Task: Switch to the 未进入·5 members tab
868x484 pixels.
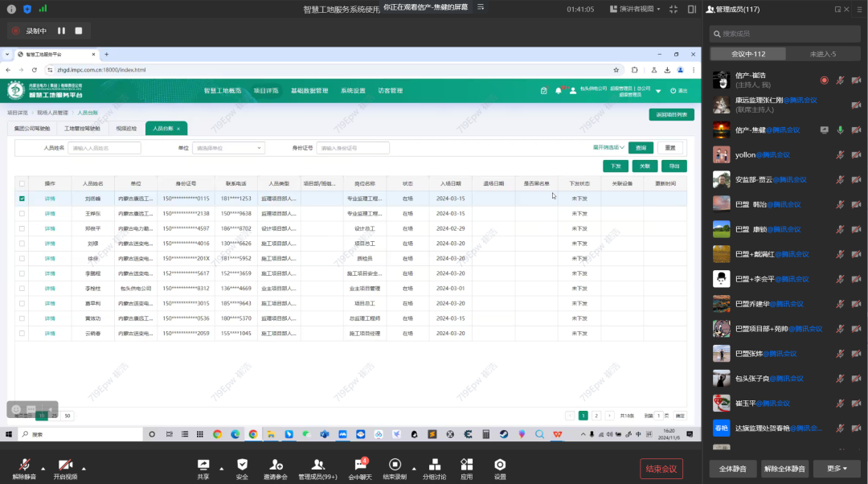Action: coord(823,54)
